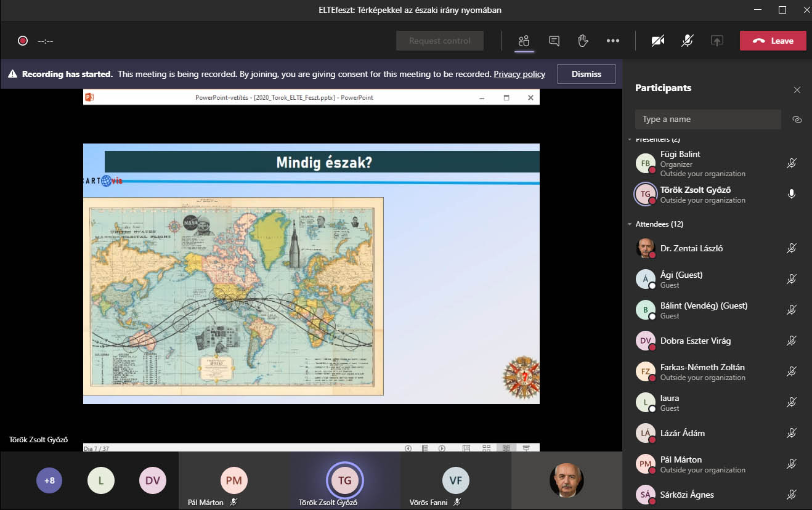Collapse the Attendees (12) section
Viewport: 812px width, 510px height.
coord(630,224)
